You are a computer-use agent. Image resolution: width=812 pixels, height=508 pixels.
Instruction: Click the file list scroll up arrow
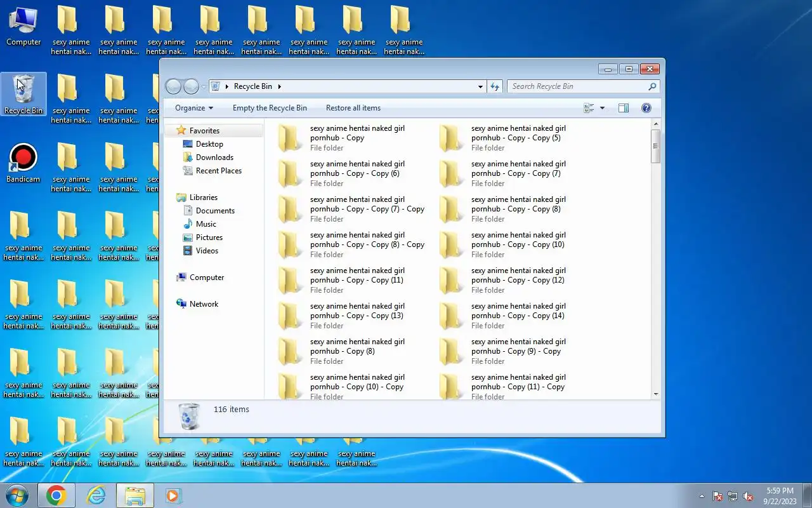(x=656, y=124)
